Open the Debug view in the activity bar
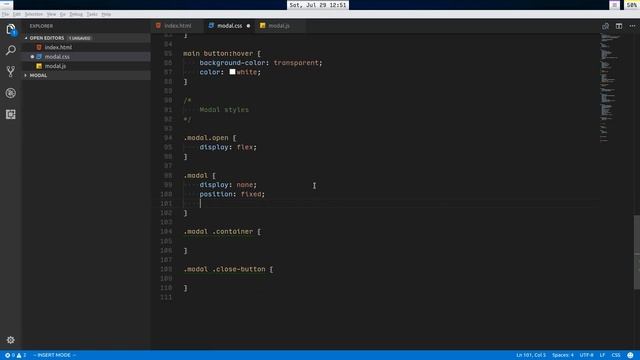 (x=11, y=93)
